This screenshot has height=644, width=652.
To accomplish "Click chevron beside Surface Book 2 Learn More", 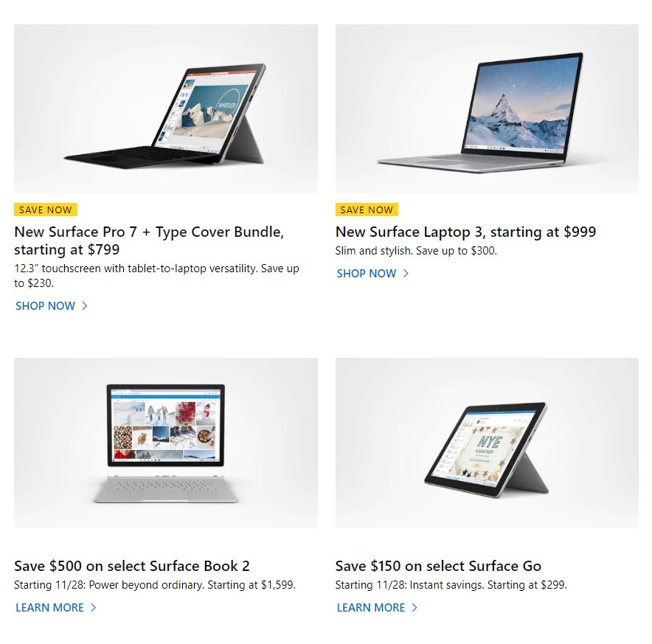I will 93,607.
